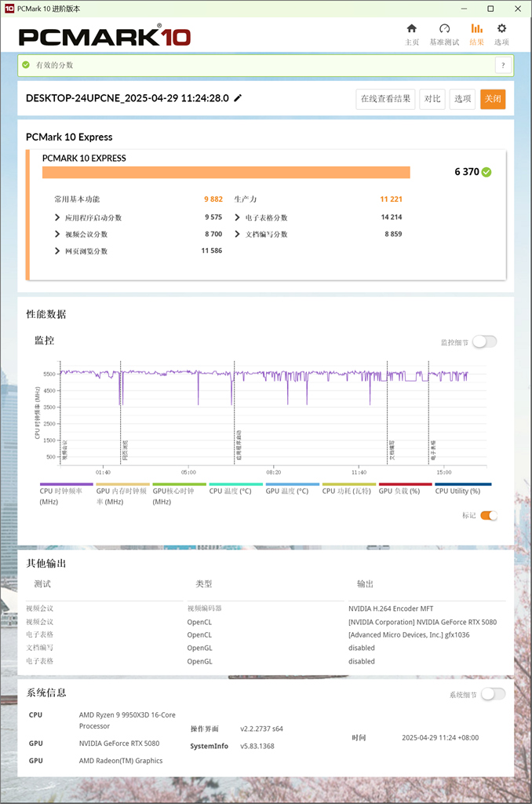Click the SystemInfo version v5.83.1368
532x804 pixels.
tap(257, 746)
